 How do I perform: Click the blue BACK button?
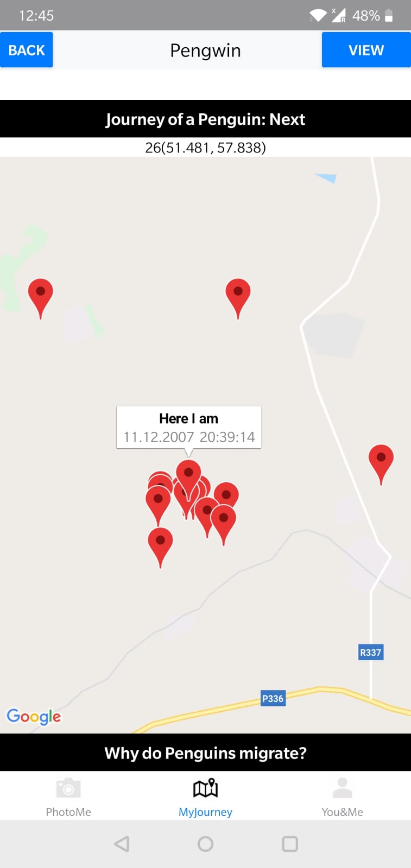26,50
